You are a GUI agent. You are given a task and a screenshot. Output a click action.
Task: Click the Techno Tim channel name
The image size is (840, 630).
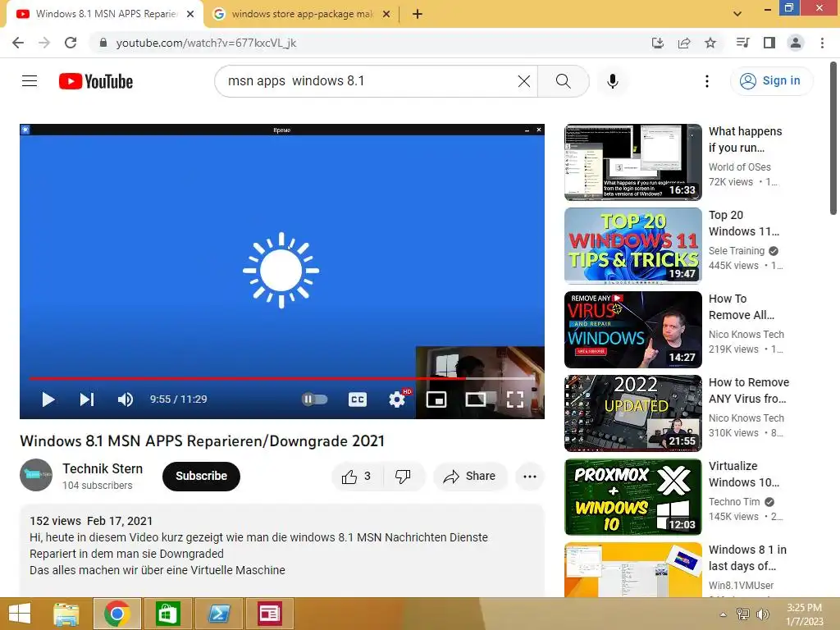point(734,501)
